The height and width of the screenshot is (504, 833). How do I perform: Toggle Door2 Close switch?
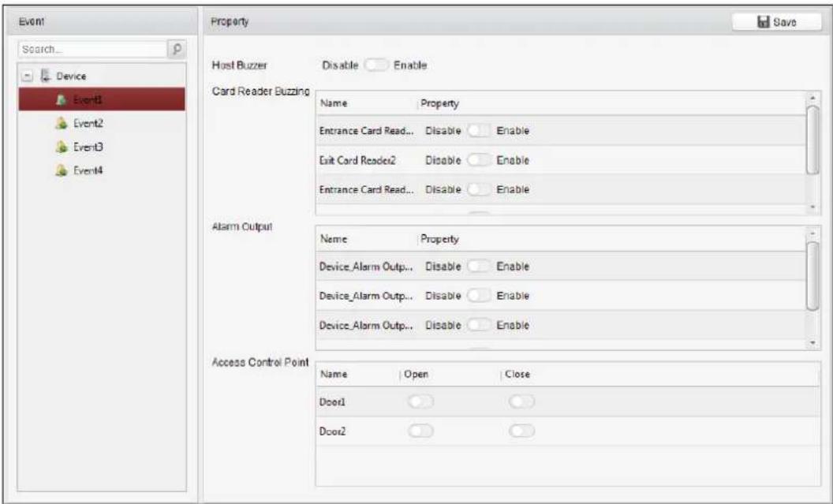(521, 431)
